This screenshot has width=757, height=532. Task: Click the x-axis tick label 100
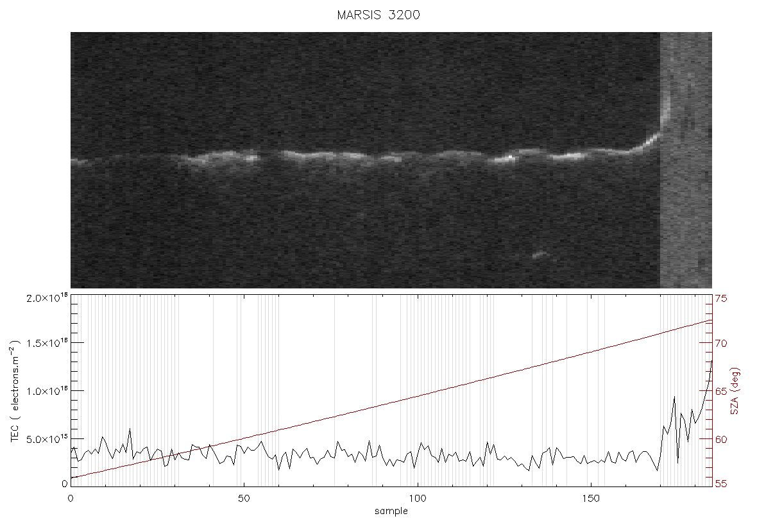pyautogui.click(x=417, y=499)
